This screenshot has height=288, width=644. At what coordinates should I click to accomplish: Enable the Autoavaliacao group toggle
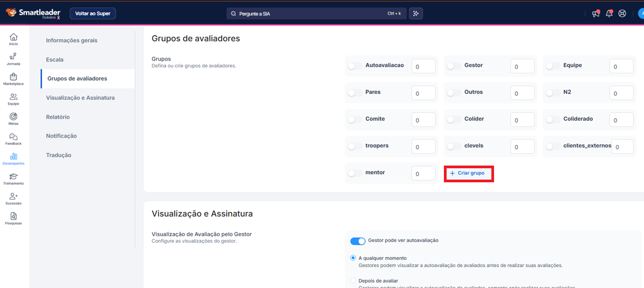(x=355, y=66)
